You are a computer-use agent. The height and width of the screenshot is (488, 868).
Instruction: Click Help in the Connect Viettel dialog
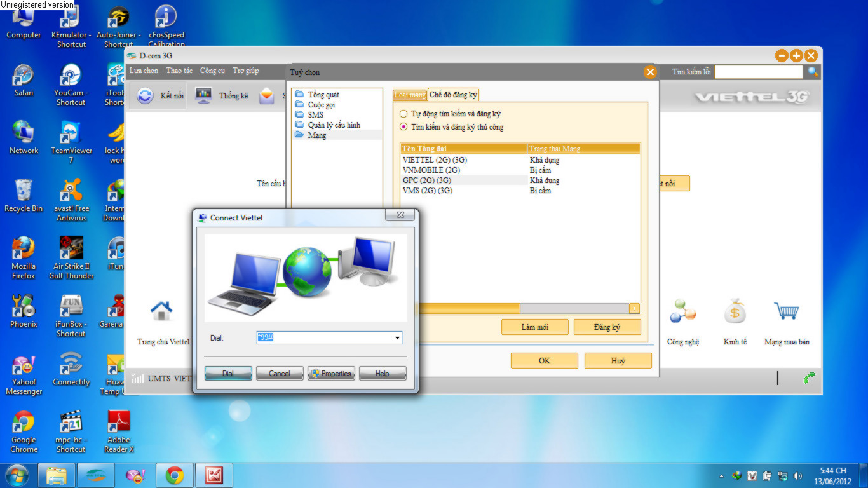[383, 374]
